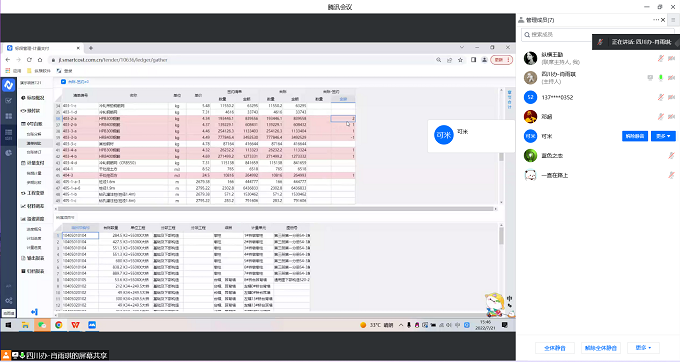
Task: Click the 解除静音 button for 可米
Action: pos(635,136)
